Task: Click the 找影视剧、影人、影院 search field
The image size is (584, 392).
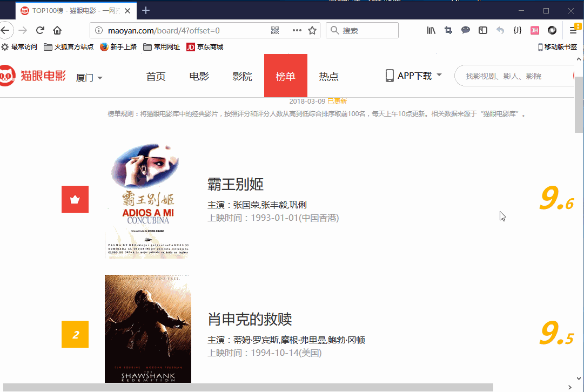Action: click(x=514, y=76)
